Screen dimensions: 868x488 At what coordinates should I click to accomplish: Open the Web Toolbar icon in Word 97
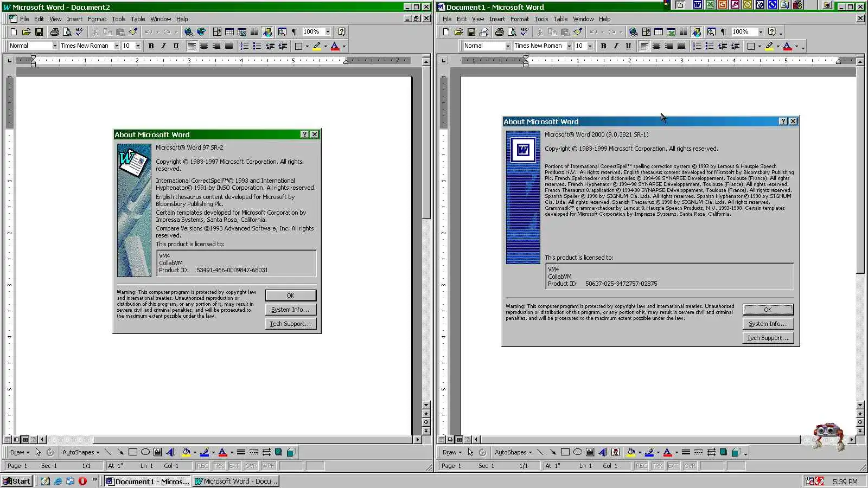201,32
